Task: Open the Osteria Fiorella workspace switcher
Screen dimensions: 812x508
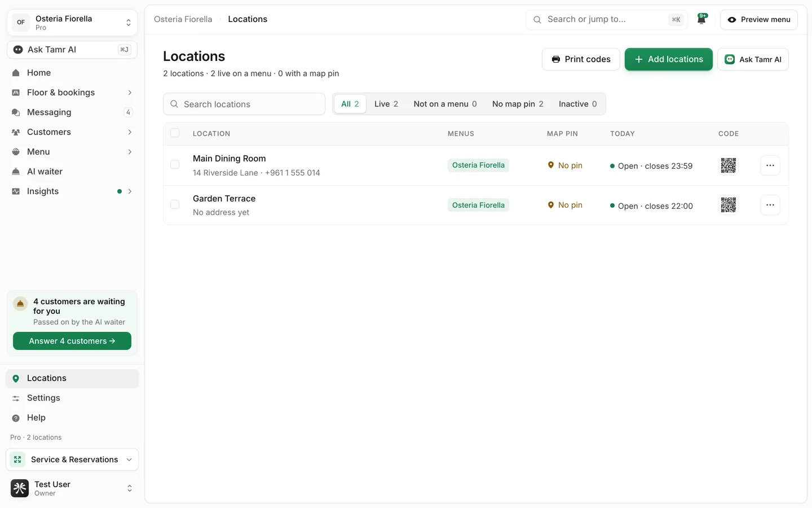Action: point(72,23)
